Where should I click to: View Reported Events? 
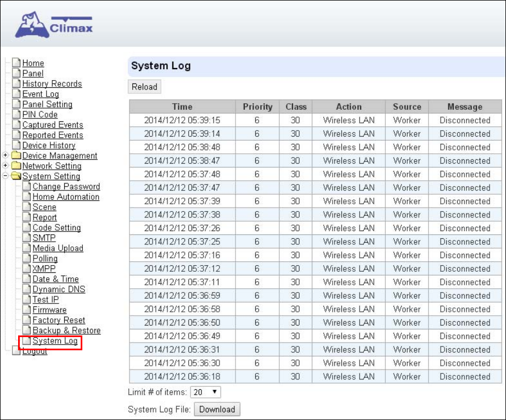tap(53, 135)
